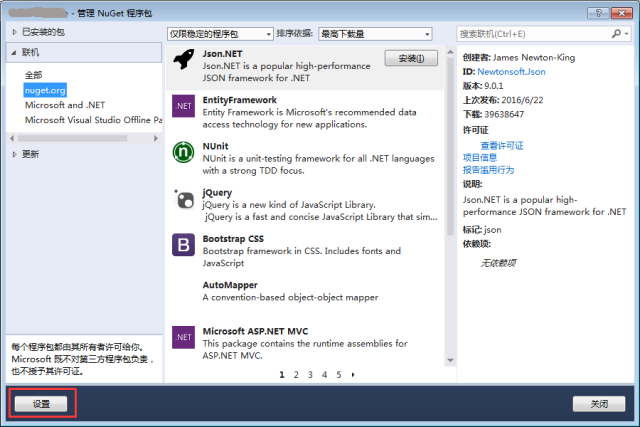Click the 安装 button for Json.NET
This screenshot has width=640, height=427.
pyautogui.click(x=411, y=58)
